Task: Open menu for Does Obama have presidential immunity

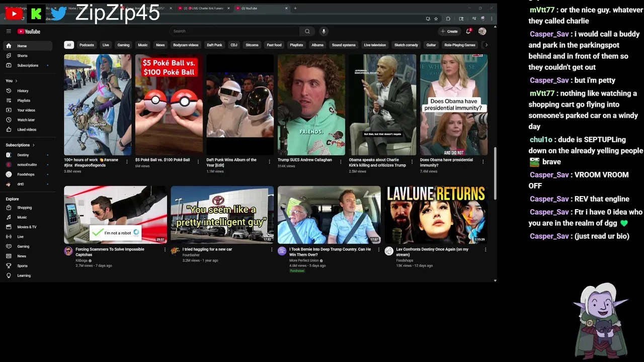Action: pyautogui.click(x=483, y=162)
